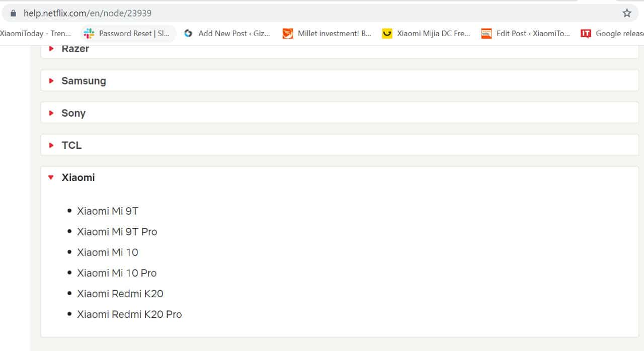Screen dimensions: 644x351
Task: Click the Edit Post XiaomiToday bookmark icon
Action: pos(486,33)
